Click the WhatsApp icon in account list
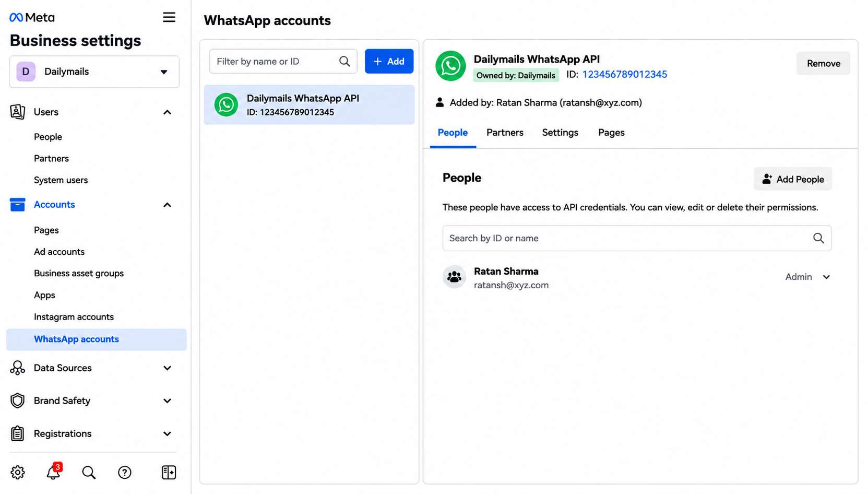Image resolution: width=868 pixels, height=494 pixels. point(227,104)
